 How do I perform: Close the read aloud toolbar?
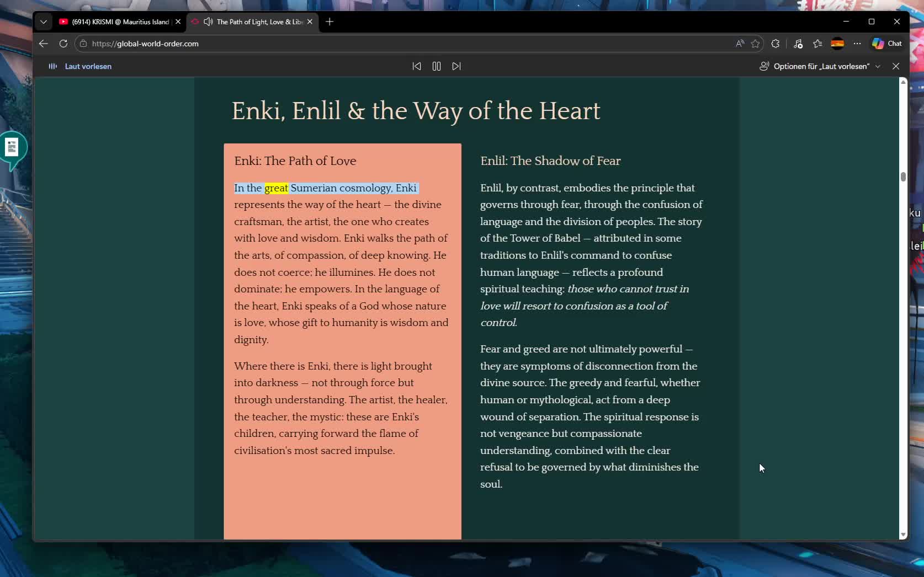(896, 66)
